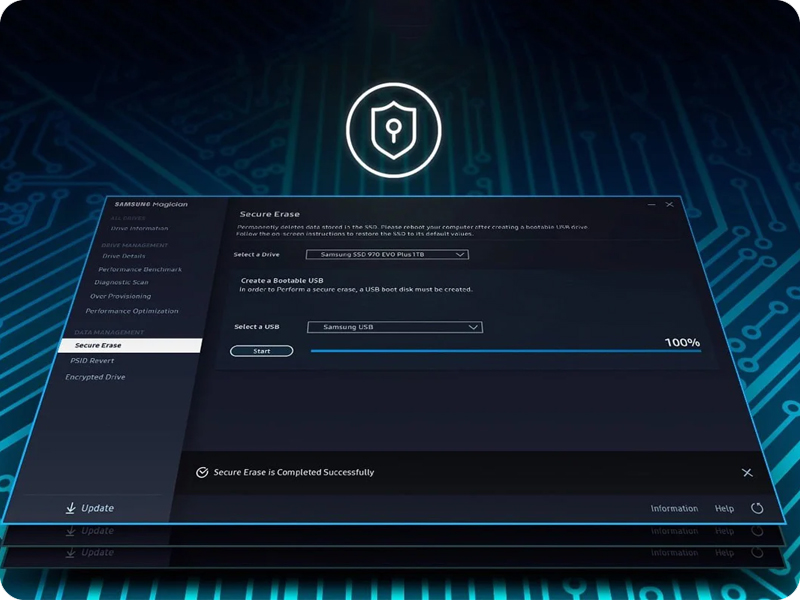Click the Update download icon in top panel

click(71, 508)
